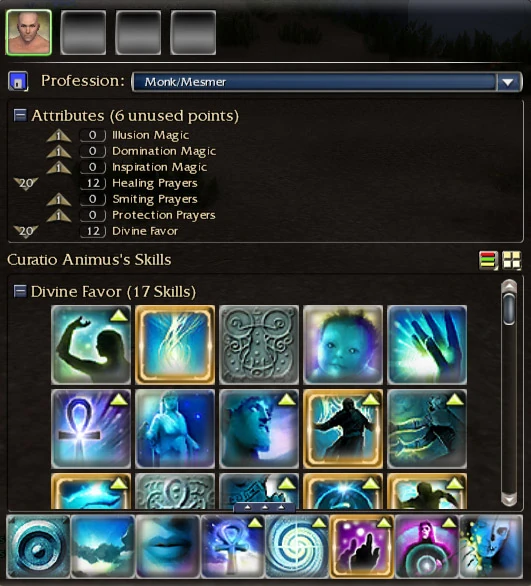This screenshot has height=586, width=531.
Task: Choose the bearded face skill icon
Action: point(259,429)
